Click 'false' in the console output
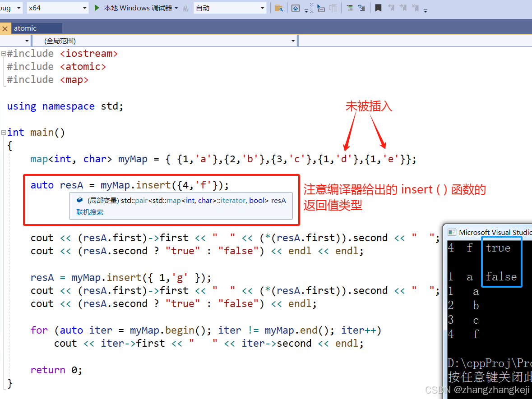This screenshot has height=399, width=532. point(501,277)
